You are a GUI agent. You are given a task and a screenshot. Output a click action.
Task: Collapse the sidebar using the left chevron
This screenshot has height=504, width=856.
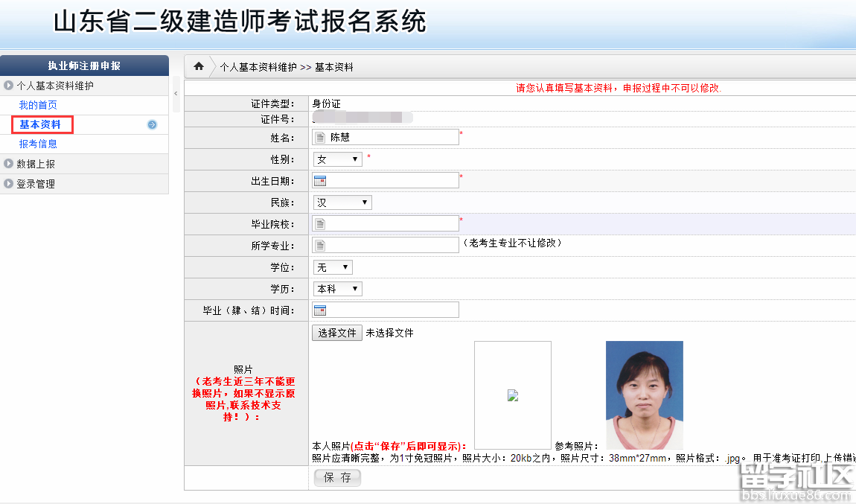[x=176, y=93]
